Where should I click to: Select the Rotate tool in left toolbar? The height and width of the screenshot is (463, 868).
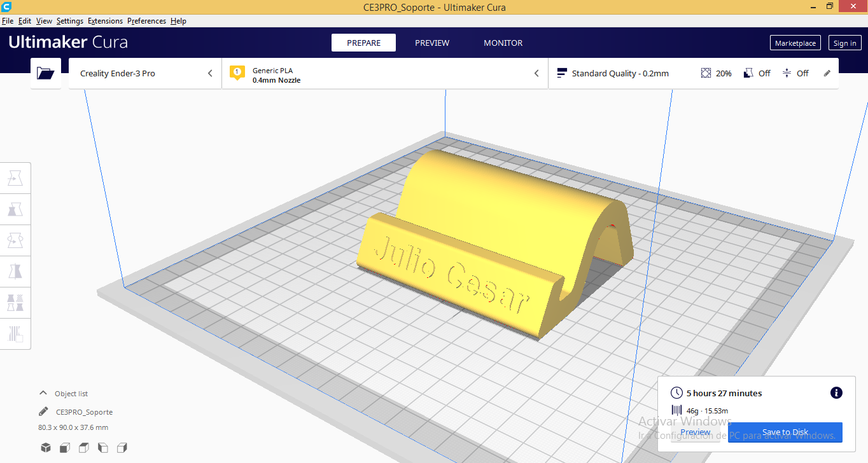(x=15, y=240)
